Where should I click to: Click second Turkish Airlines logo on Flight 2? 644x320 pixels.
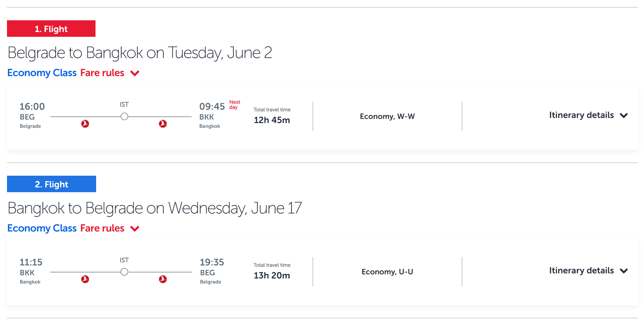click(x=163, y=279)
